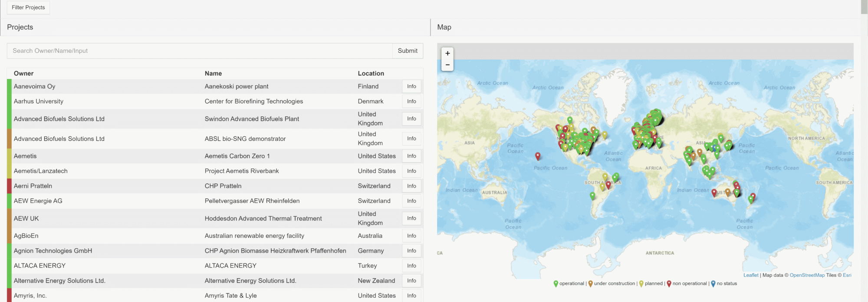
Task: Open Info for CHP Pratteln
Action: pos(411,186)
